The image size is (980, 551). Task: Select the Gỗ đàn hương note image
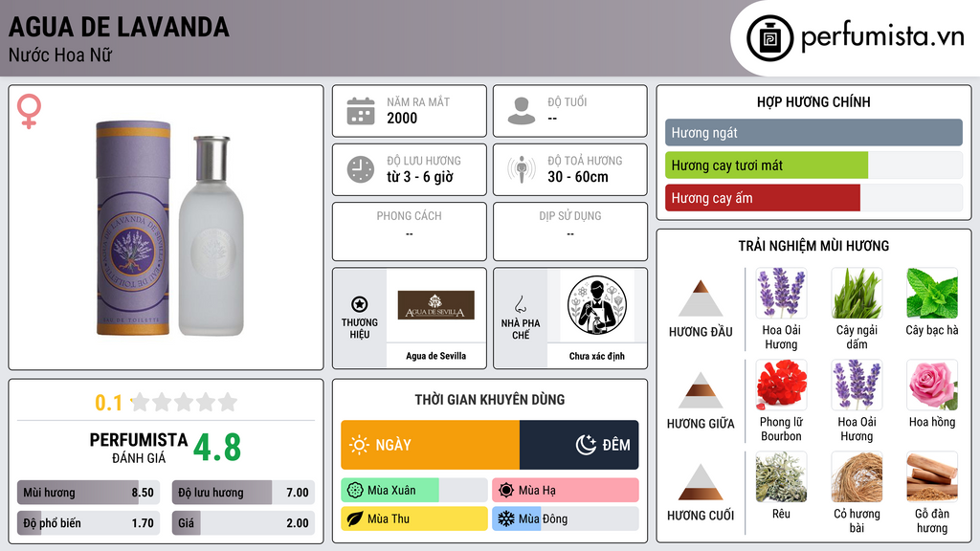[x=932, y=477]
